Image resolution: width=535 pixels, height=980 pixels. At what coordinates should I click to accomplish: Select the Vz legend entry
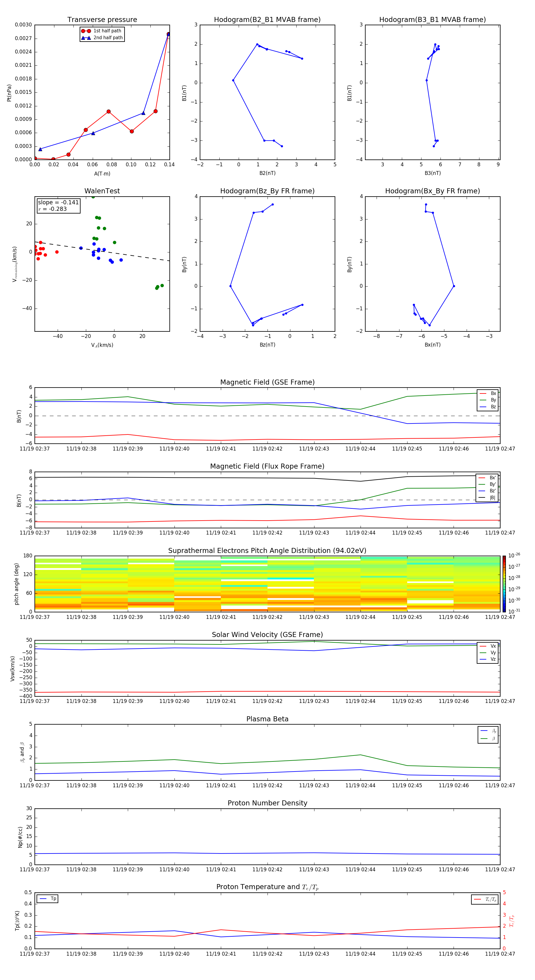488,659
